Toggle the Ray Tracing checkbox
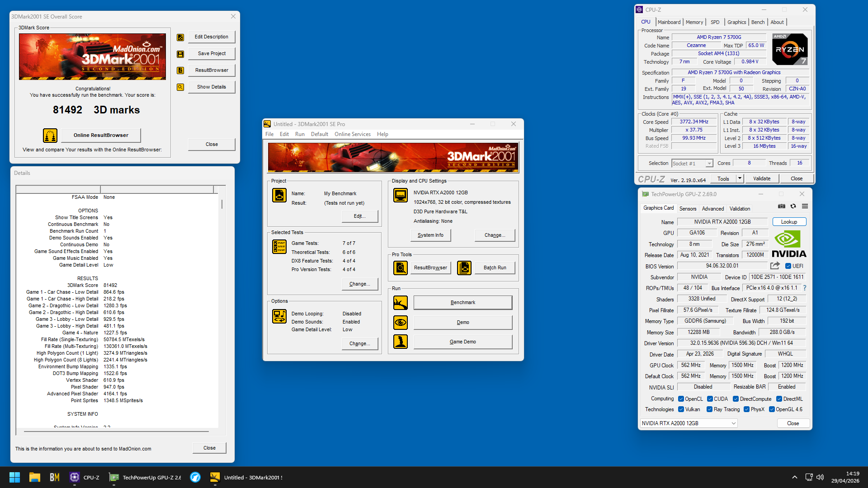 710,409
